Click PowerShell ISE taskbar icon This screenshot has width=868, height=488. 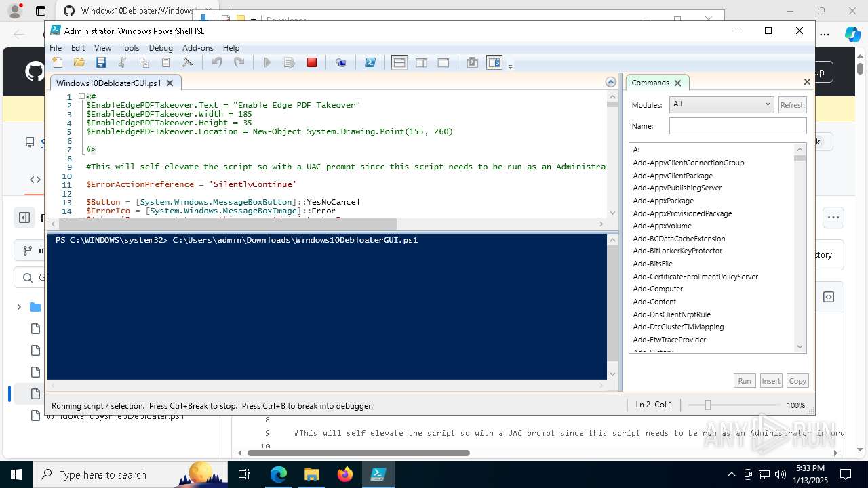point(378,474)
